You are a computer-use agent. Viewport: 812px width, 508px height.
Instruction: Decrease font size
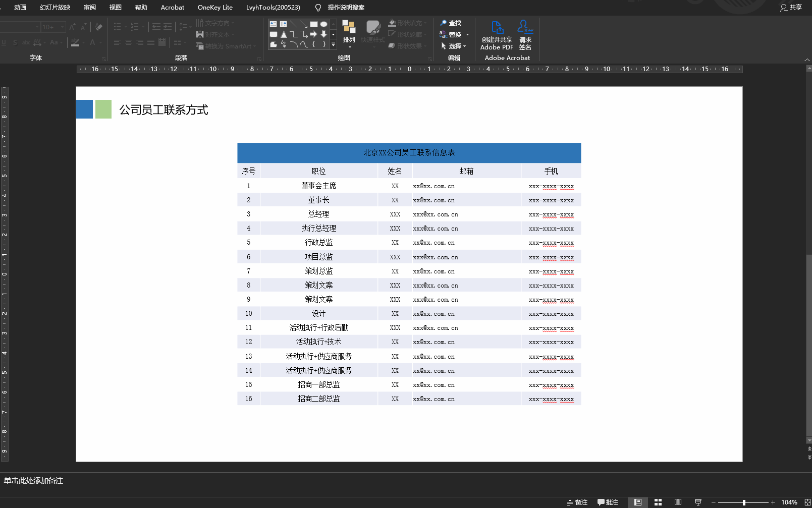pos(83,27)
